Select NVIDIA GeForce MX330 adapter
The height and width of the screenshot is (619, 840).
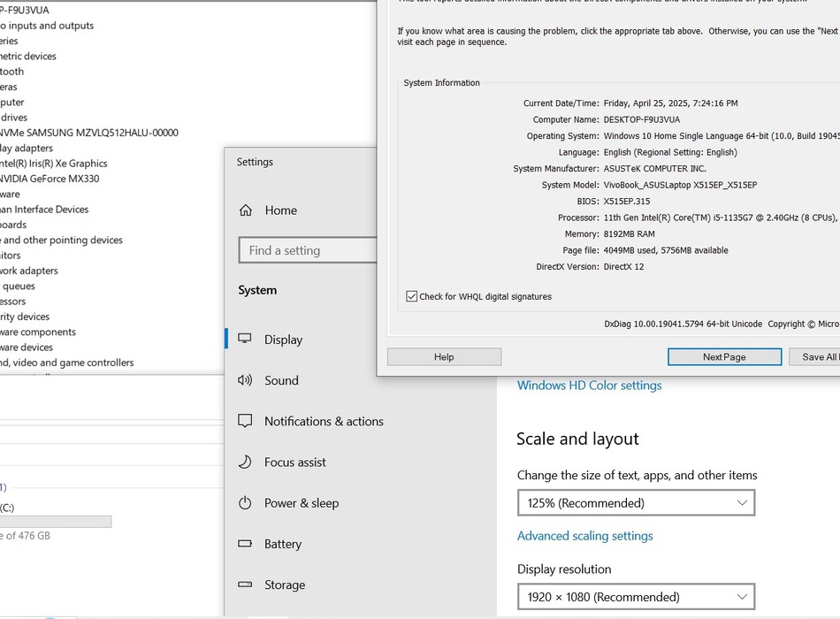click(50, 179)
